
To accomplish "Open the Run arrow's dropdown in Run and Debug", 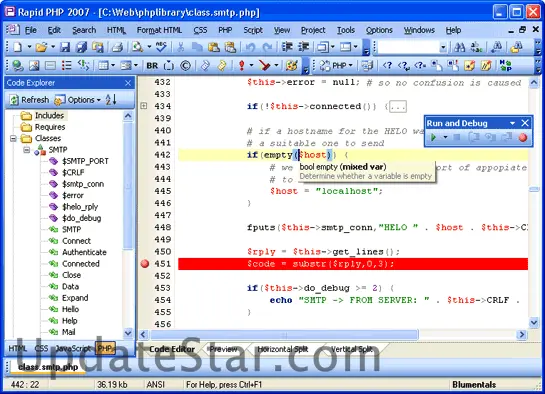I will tap(445, 138).
